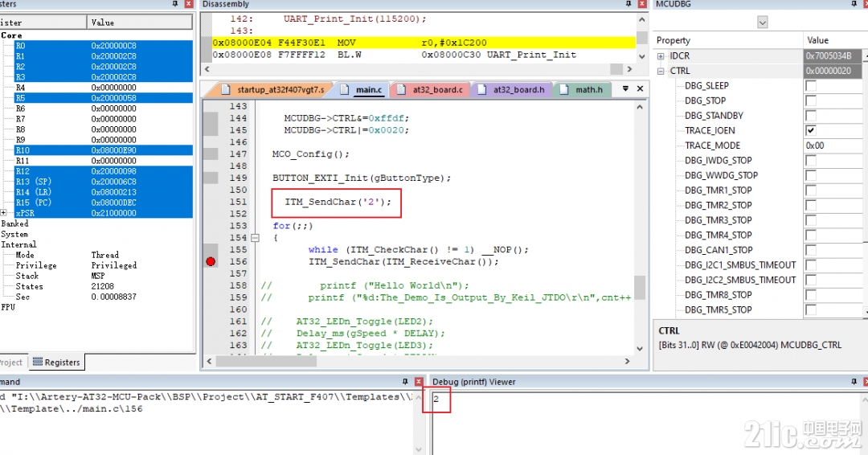The width and height of the screenshot is (868, 455).
Task: Click the Mode Thread row
Action: (96, 255)
